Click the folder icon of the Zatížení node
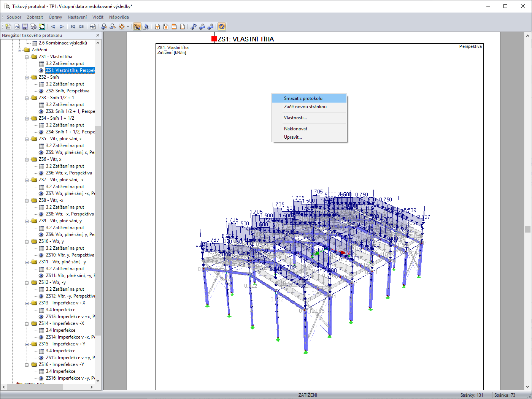 click(x=27, y=50)
